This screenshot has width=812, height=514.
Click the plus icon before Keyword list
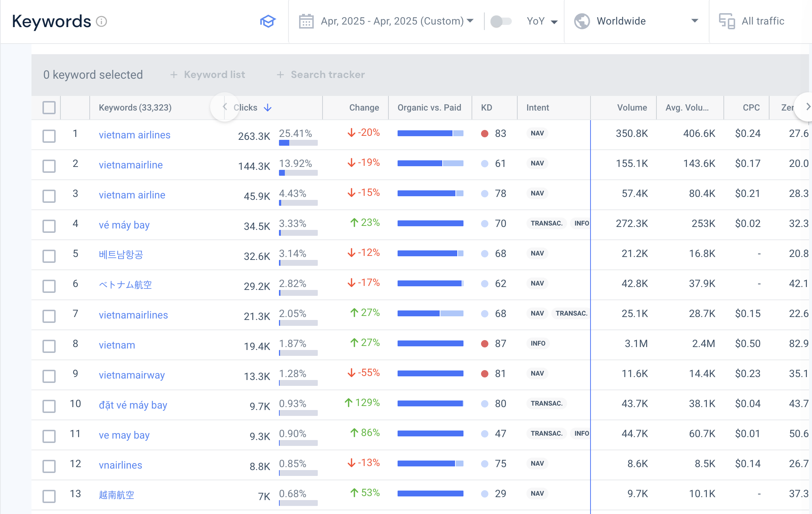174,75
